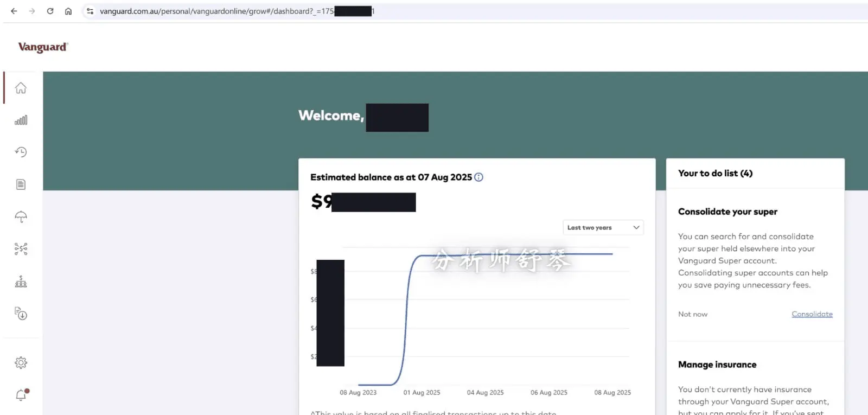Click Not now under Consolidate your super
This screenshot has width=868, height=415.
(x=693, y=314)
